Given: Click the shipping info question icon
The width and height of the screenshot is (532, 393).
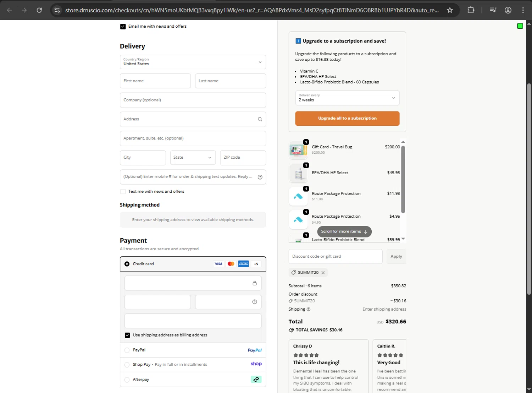Looking at the screenshot, I should coord(309,309).
